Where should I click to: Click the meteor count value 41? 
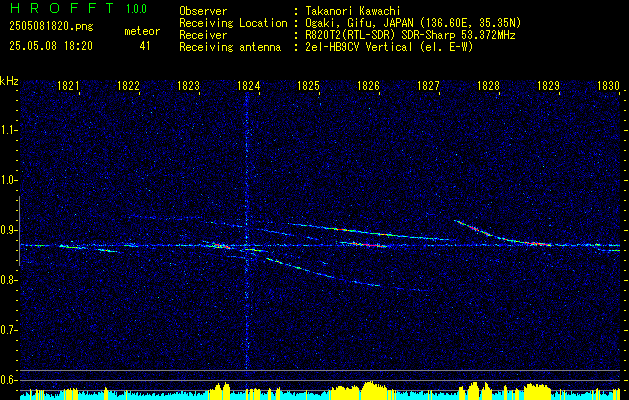click(x=144, y=46)
